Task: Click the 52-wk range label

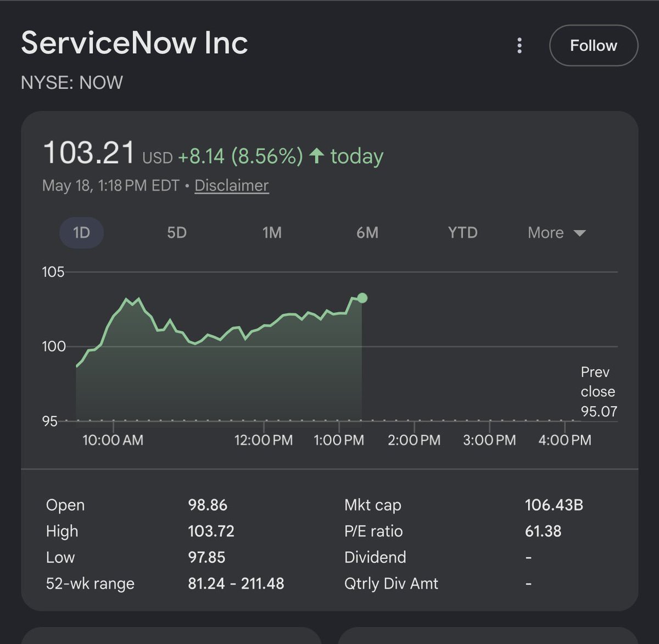Action: (90, 584)
